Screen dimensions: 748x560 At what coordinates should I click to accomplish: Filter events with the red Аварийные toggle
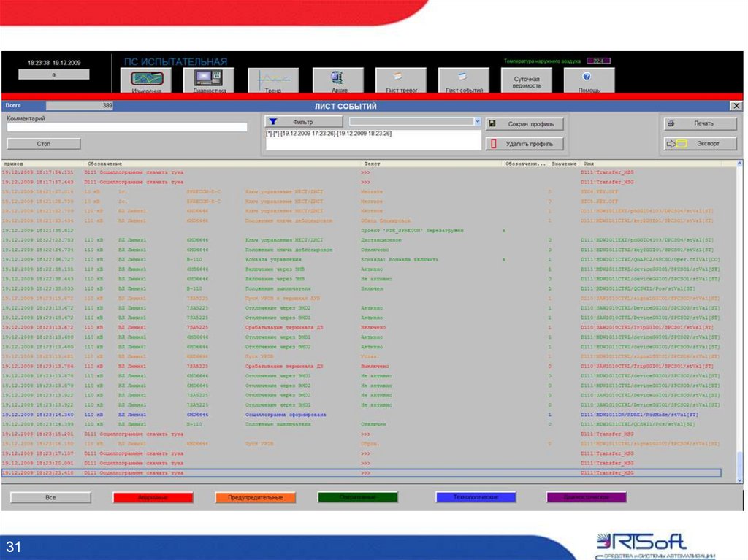(x=153, y=496)
